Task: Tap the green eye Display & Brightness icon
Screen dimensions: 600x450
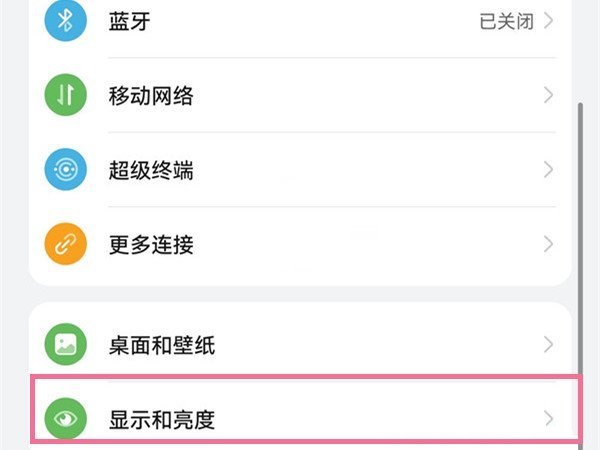Action: click(x=67, y=419)
